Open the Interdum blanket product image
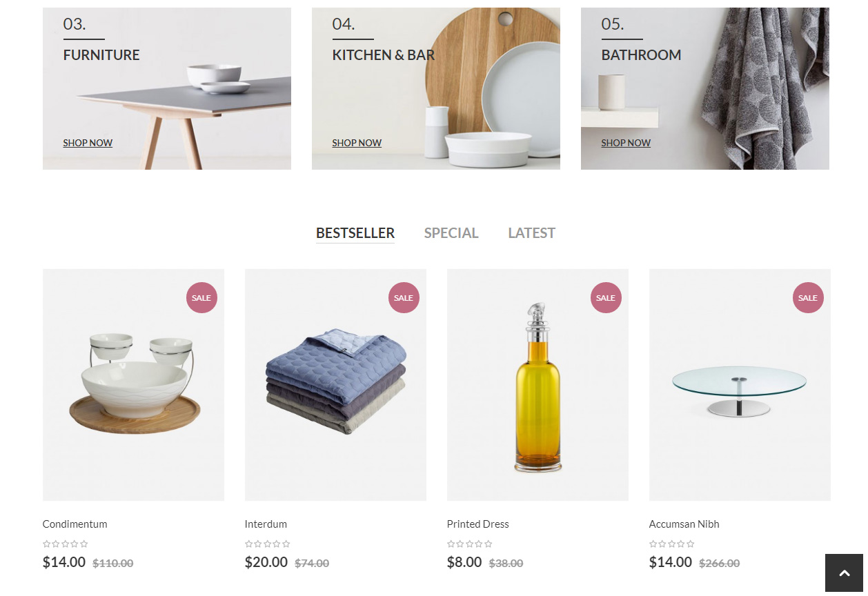This screenshot has height=596, width=868. point(335,385)
